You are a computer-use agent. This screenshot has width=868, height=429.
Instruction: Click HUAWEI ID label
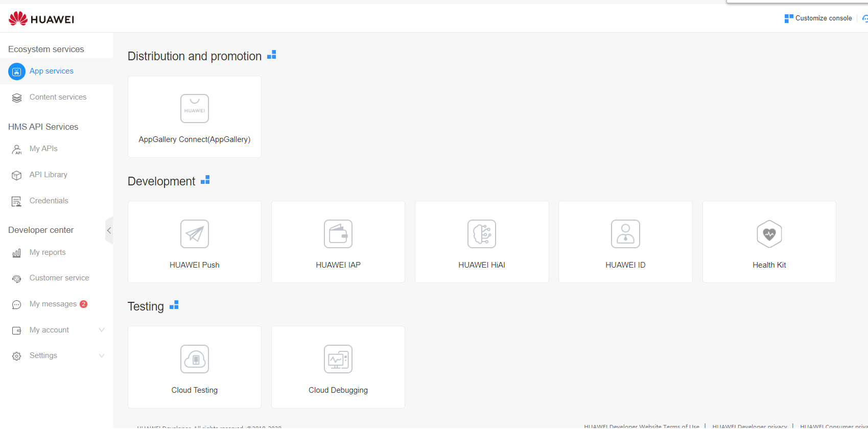click(x=625, y=265)
